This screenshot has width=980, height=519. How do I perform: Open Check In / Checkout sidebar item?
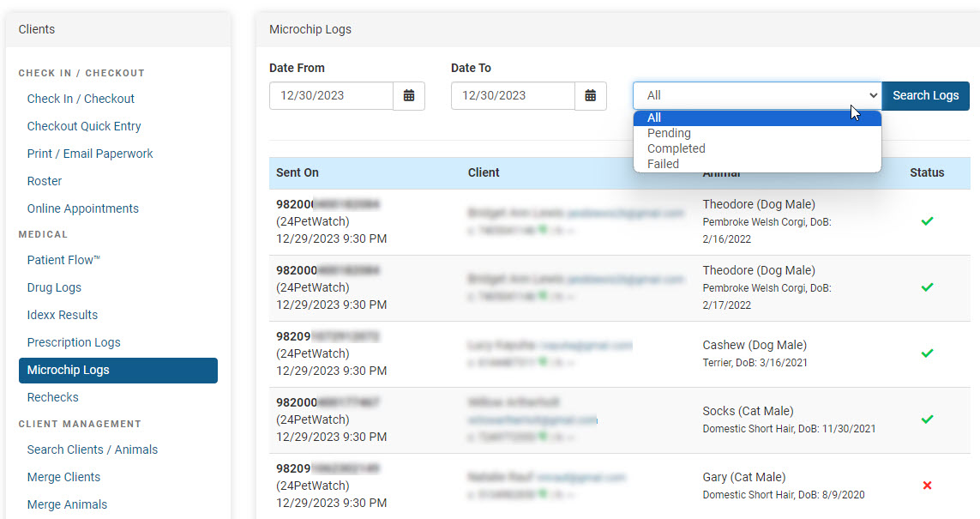click(81, 99)
